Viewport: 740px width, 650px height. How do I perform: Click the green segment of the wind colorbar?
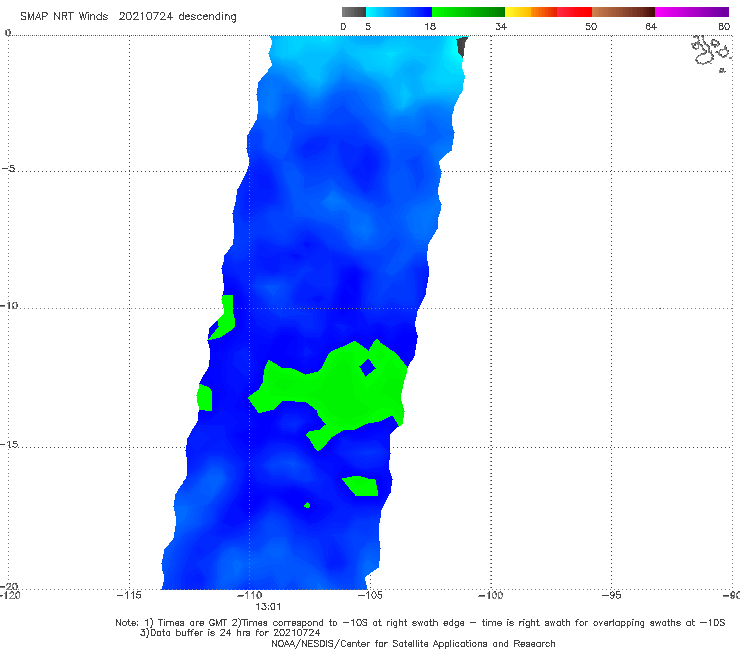(x=468, y=12)
